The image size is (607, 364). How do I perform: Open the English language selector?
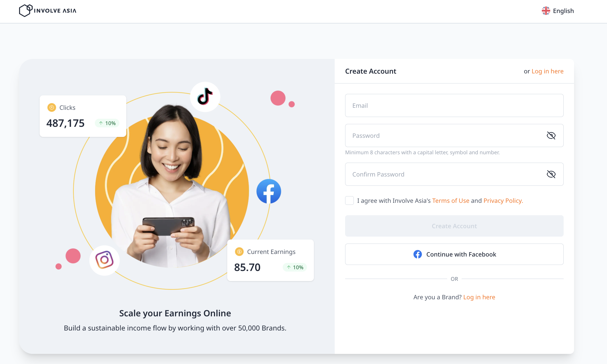(x=558, y=11)
